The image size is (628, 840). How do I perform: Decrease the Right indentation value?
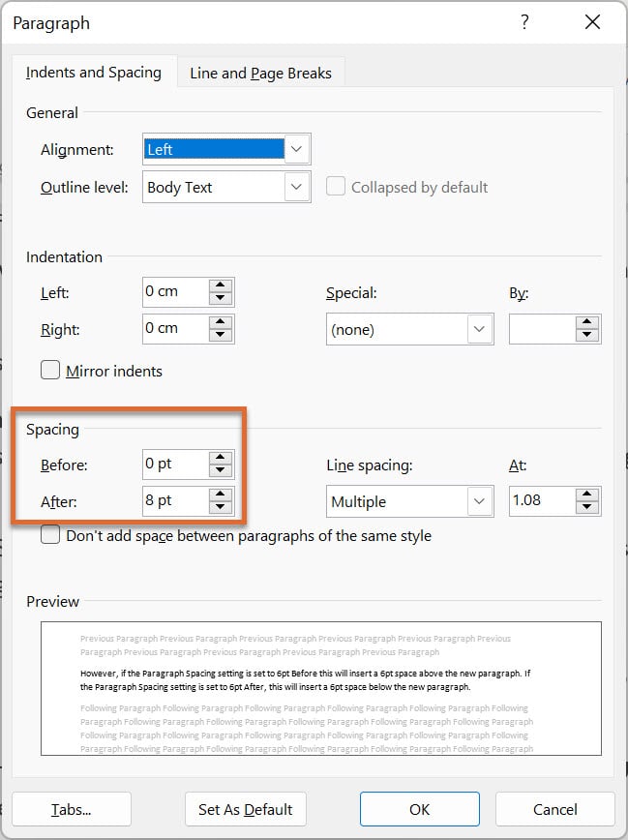tap(221, 336)
